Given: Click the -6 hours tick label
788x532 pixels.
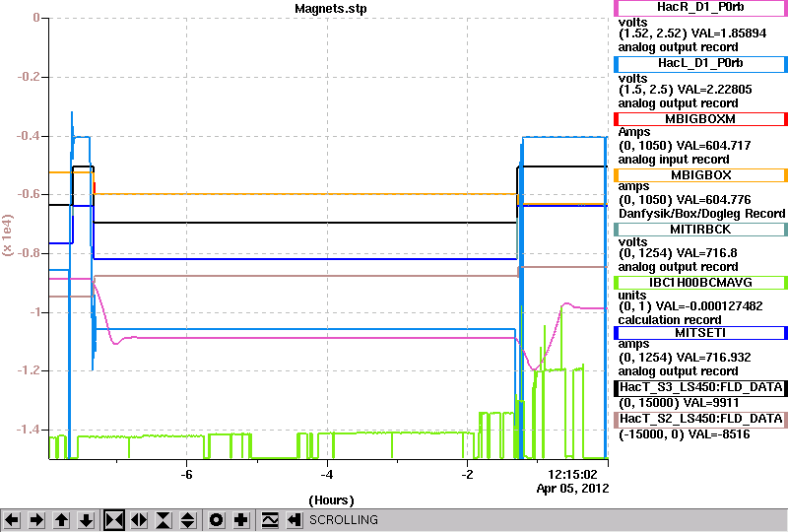Looking at the screenshot, I should tap(186, 475).
